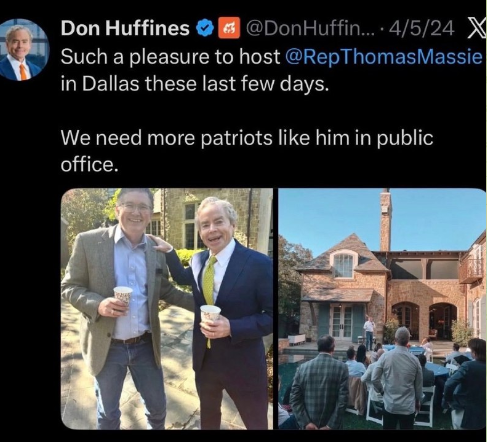Click the word "office." ending the post

pos(89,164)
